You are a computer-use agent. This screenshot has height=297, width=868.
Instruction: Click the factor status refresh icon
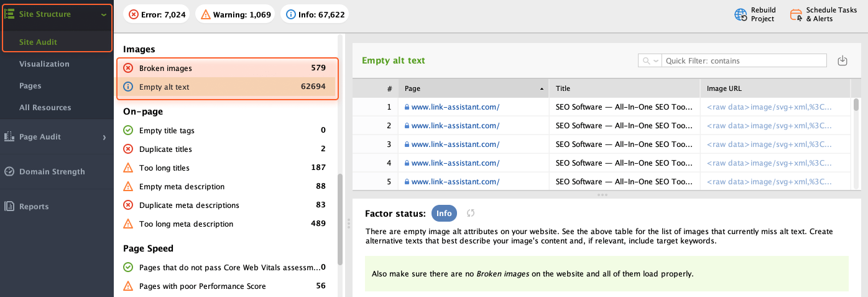point(471,213)
